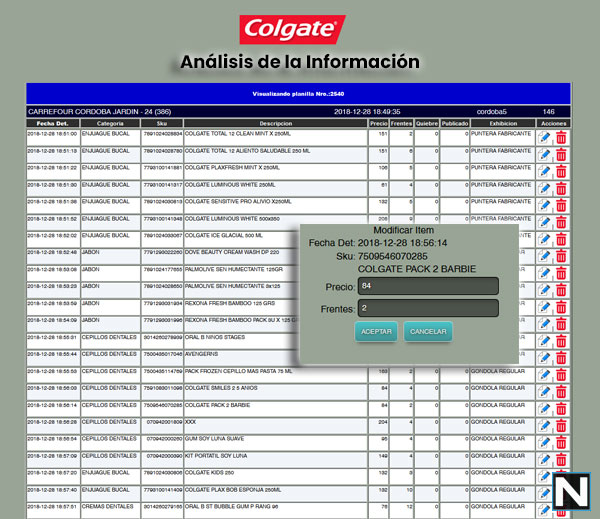Confirm changes with the ACEPTAR button
600x519 pixels.
[x=376, y=331]
